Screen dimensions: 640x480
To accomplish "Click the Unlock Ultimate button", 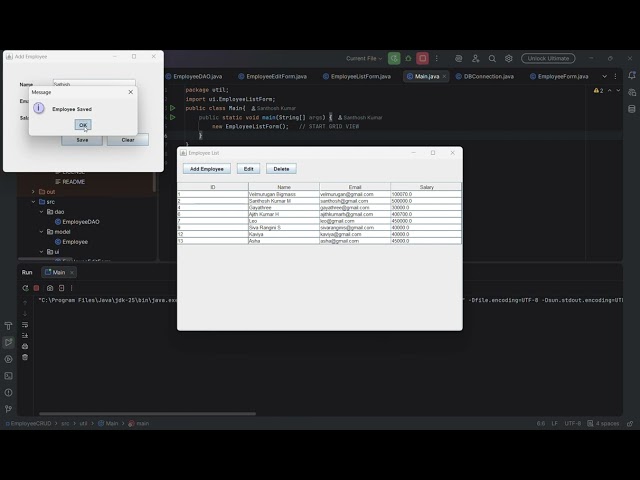I will click(548, 58).
